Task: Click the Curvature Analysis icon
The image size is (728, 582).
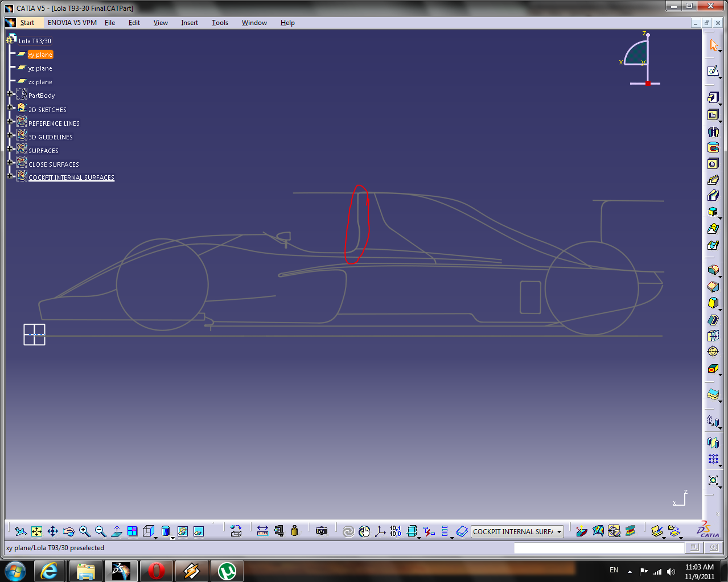Action: (x=598, y=531)
